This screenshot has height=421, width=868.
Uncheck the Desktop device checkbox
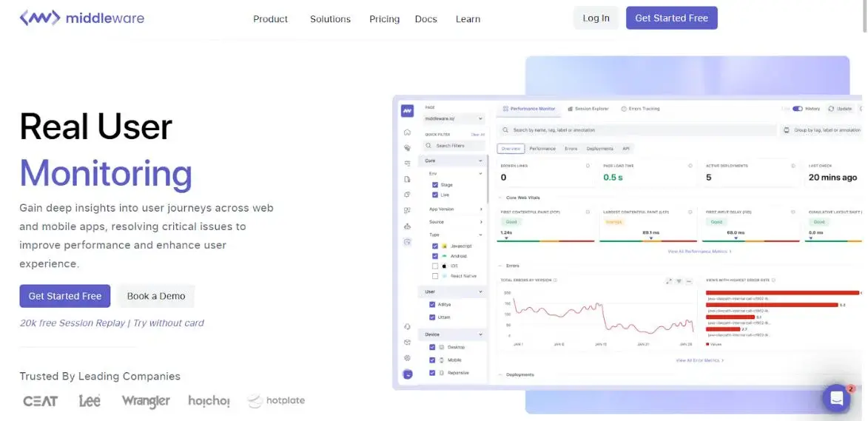(x=432, y=348)
